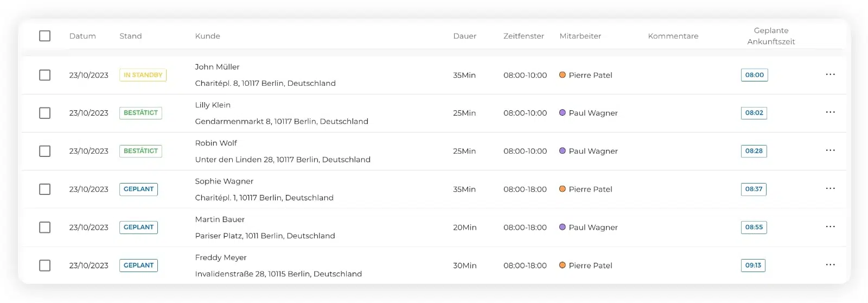Sort by the Kunde column header

(x=208, y=36)
